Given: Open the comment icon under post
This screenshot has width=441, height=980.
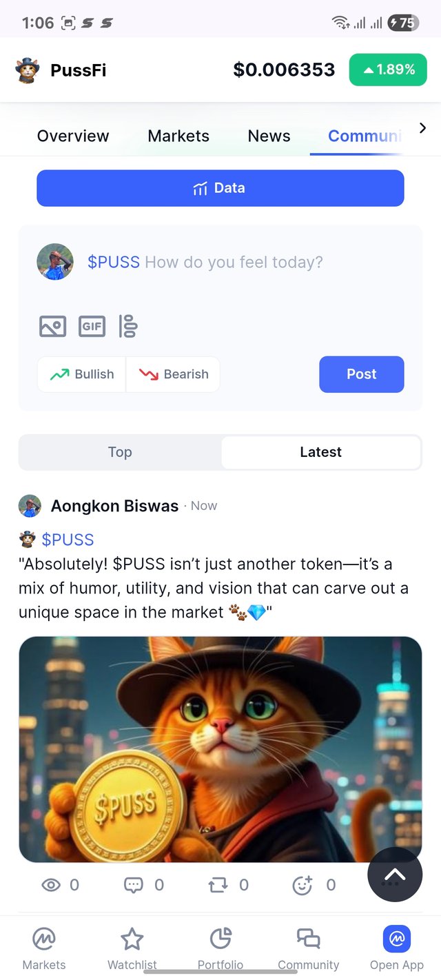Looking at the screenshot, I should pos(133,885).
